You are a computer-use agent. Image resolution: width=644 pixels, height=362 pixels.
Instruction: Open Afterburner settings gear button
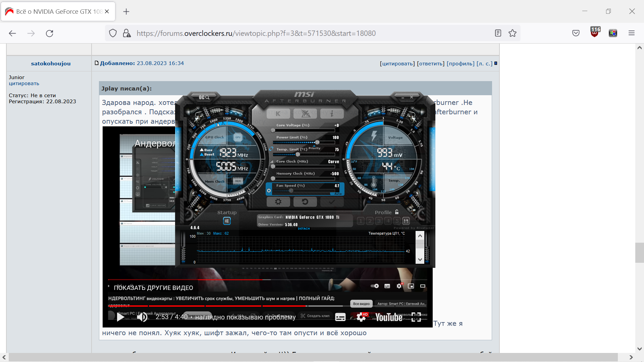[x=278, y=202]
